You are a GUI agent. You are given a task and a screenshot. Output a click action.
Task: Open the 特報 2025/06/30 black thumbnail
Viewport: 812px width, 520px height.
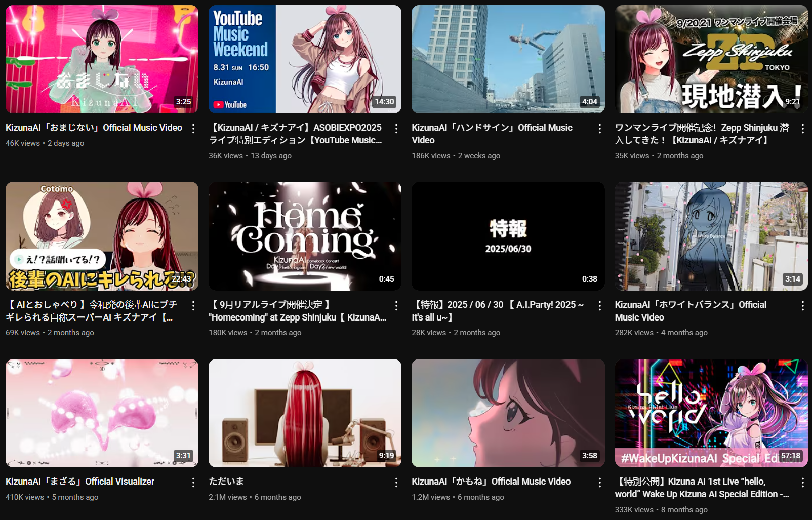coord(508,236)
